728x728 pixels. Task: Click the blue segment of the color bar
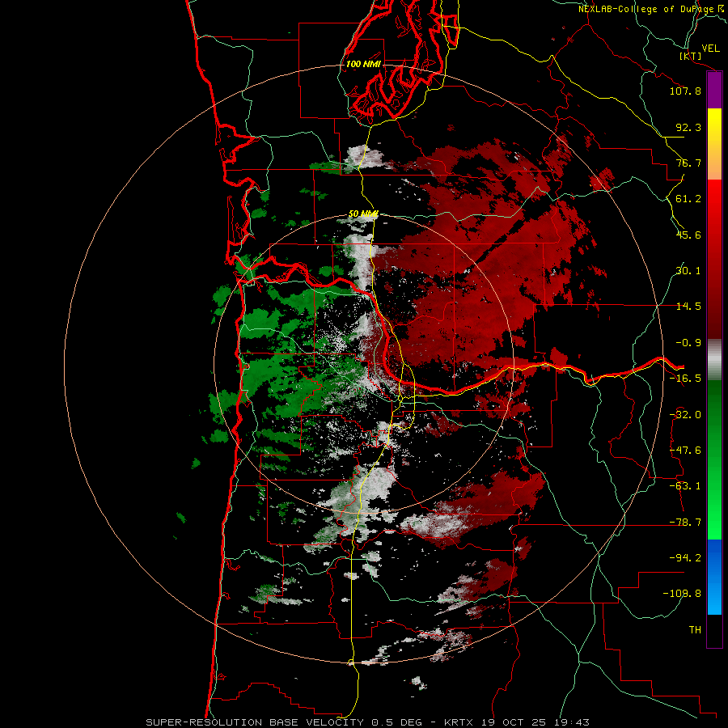tap(714, 577)
